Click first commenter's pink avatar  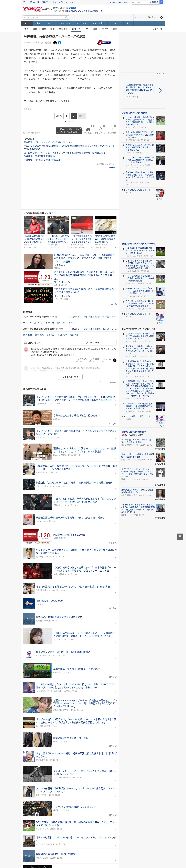[x=26, y=349]
